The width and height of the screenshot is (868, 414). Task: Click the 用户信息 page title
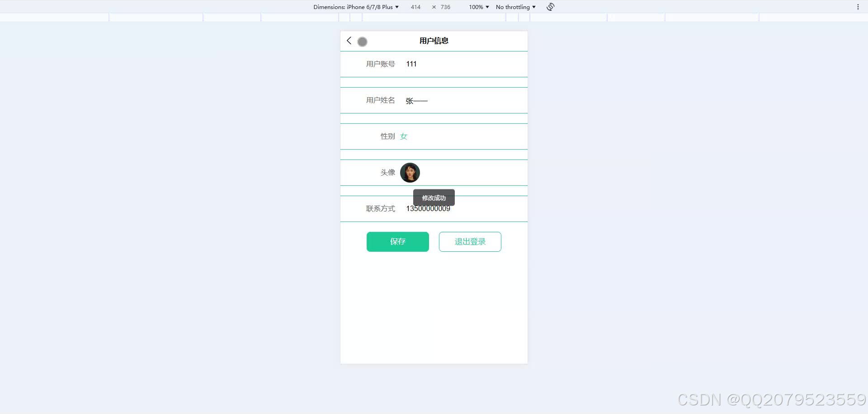pyautogui.click(x=434, y=41)
